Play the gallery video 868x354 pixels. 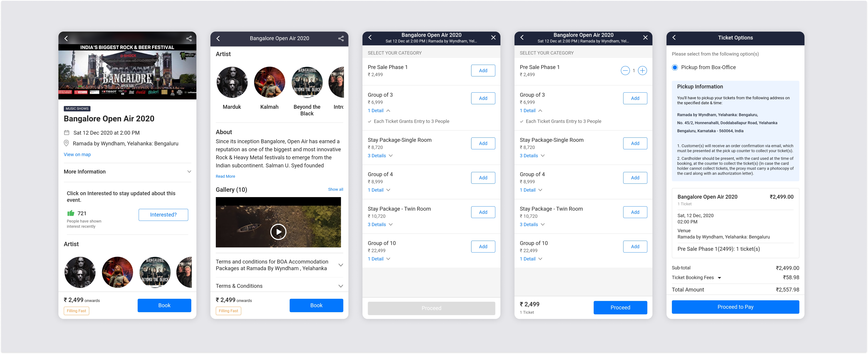pyautogui.click(x=278, y=232)
